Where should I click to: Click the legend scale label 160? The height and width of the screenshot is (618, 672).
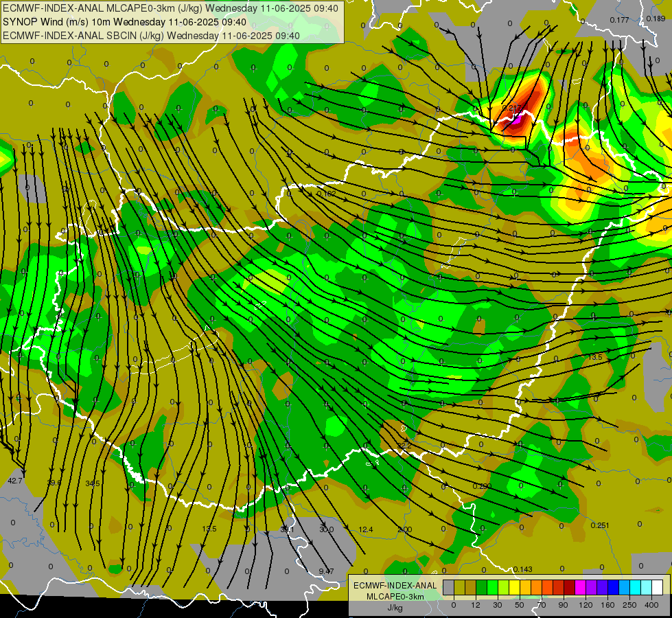click(607, 605)
